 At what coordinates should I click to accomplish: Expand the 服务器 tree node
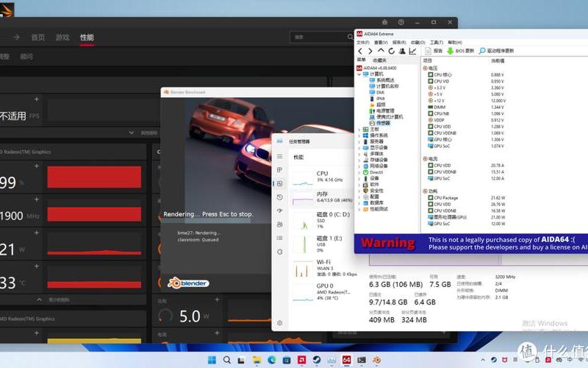click(x=359, y=141)
